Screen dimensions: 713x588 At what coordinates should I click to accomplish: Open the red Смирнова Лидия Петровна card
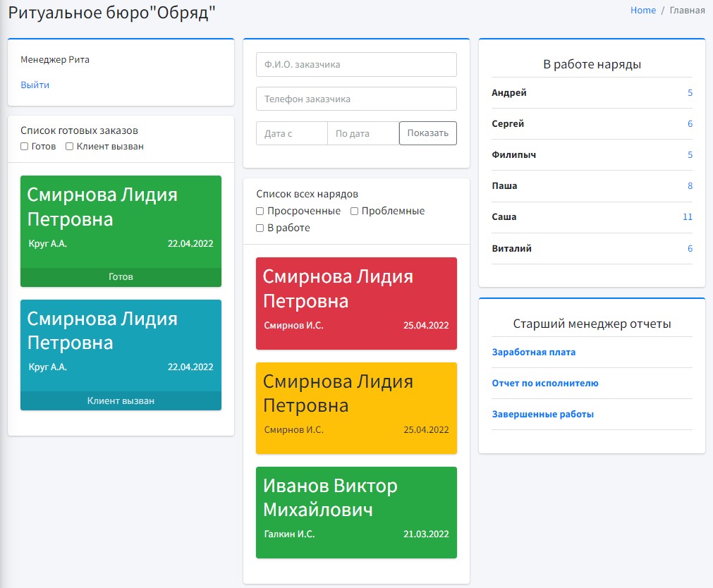click(357, 303)
